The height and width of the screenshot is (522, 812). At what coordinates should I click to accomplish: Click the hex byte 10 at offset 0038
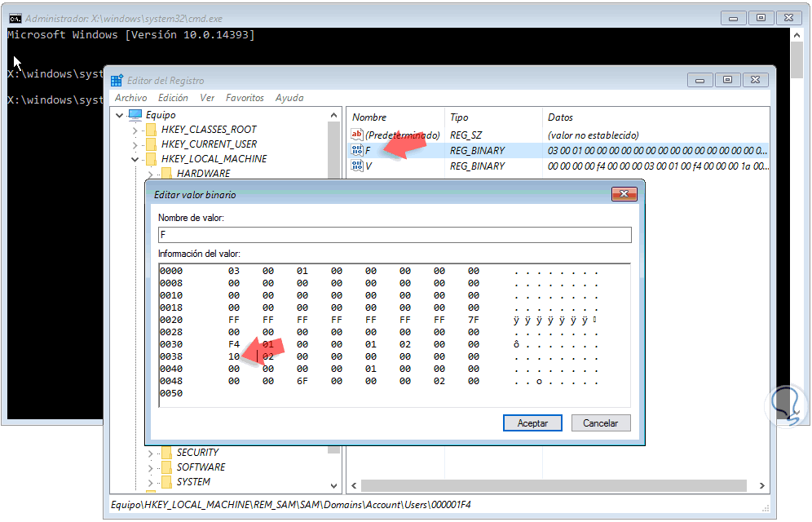coord(233,356)
